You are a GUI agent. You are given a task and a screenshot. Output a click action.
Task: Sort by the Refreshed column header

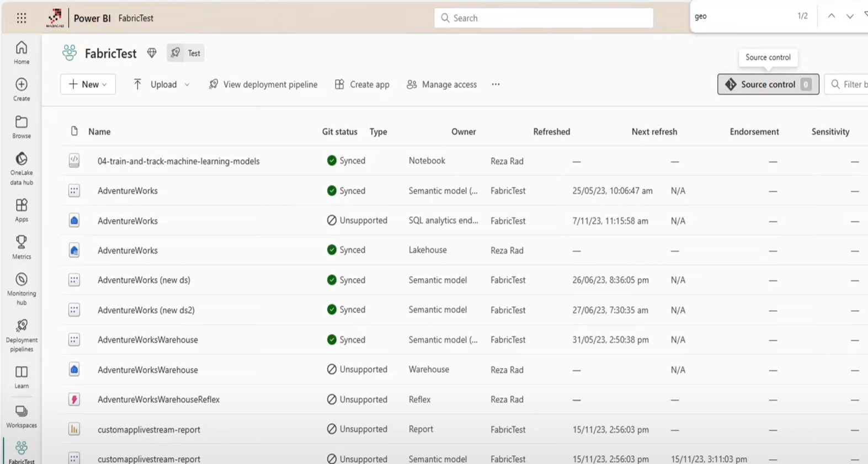(551, 132)
